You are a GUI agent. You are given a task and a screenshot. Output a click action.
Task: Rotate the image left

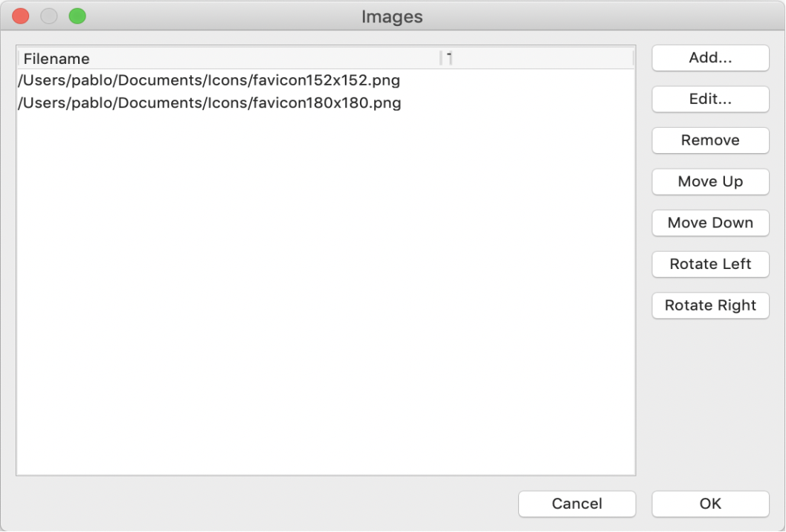click(710, 264)
